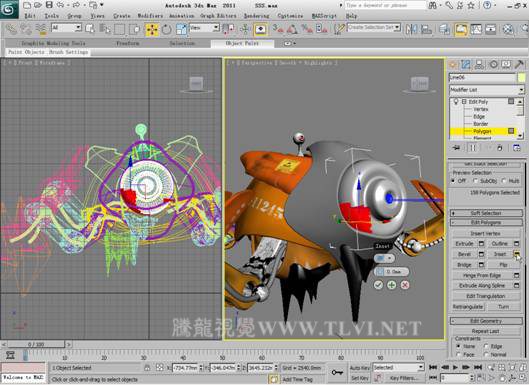Activate the Select and Scale tool
Viewport: 529px width, 385px height.
pos(181,30)
